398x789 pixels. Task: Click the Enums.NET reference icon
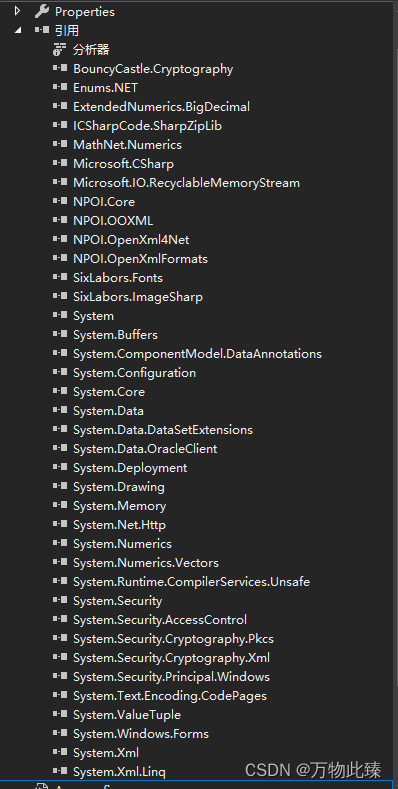tap(60, 88)
